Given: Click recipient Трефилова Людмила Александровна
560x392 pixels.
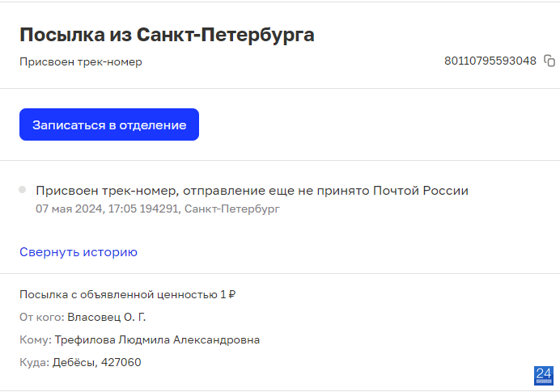Looking at the screenshot, I should click(x=157, y=339).
